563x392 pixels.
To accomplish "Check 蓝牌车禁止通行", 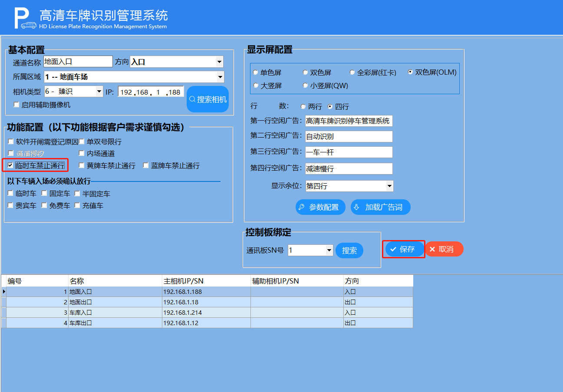I will (x=146, y=165).
